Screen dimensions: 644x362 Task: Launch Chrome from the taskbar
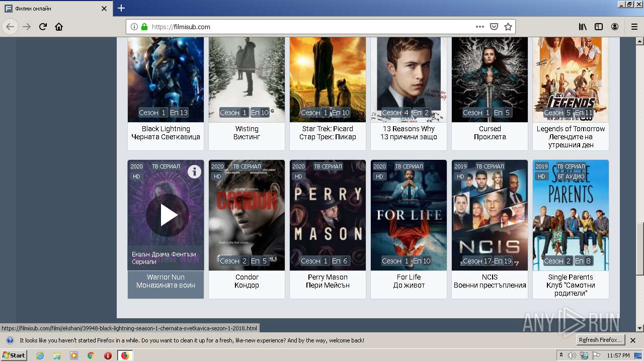[91, 355]
